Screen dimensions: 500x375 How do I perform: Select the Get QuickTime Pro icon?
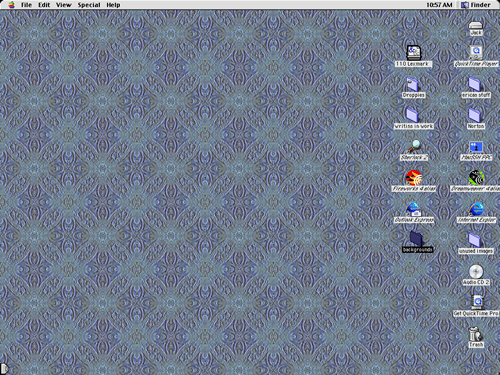point(477,302)
